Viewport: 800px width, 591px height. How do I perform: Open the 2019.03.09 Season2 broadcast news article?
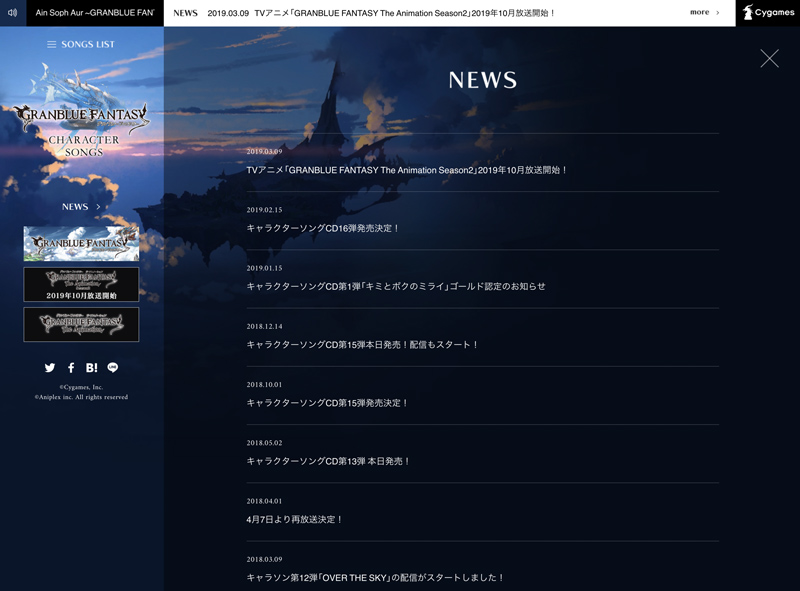click(x=407, y=170)
